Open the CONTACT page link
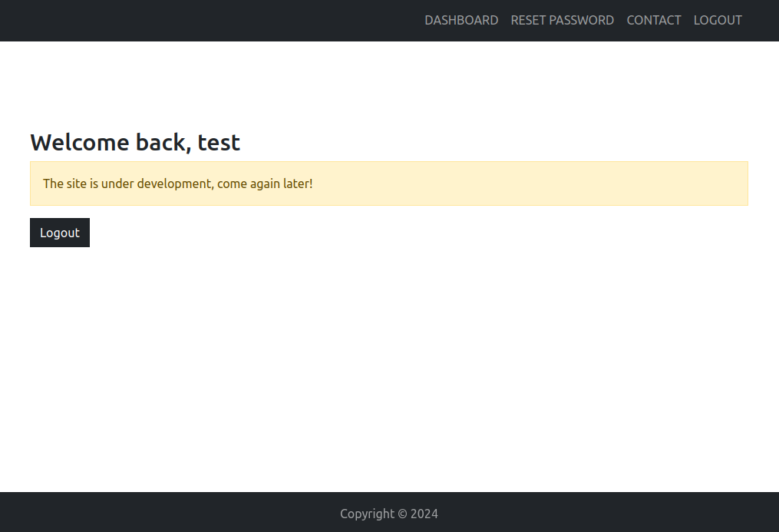 pos(654,21)
